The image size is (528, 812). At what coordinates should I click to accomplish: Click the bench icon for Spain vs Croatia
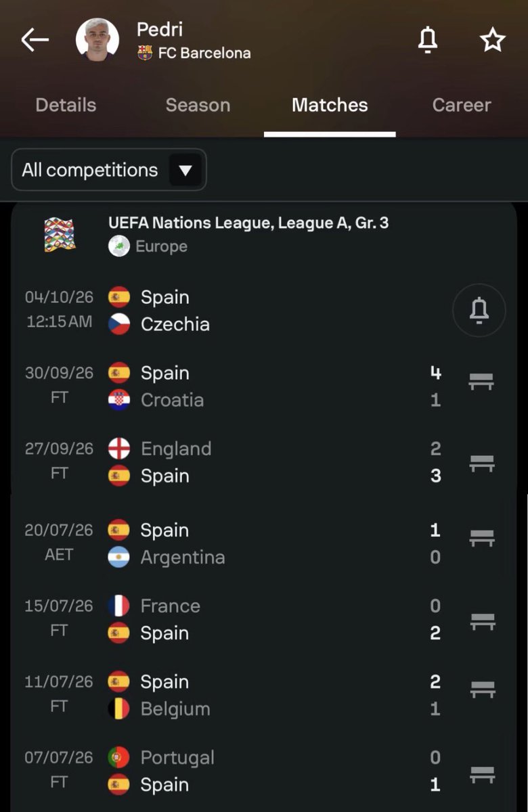click(481, 382)
